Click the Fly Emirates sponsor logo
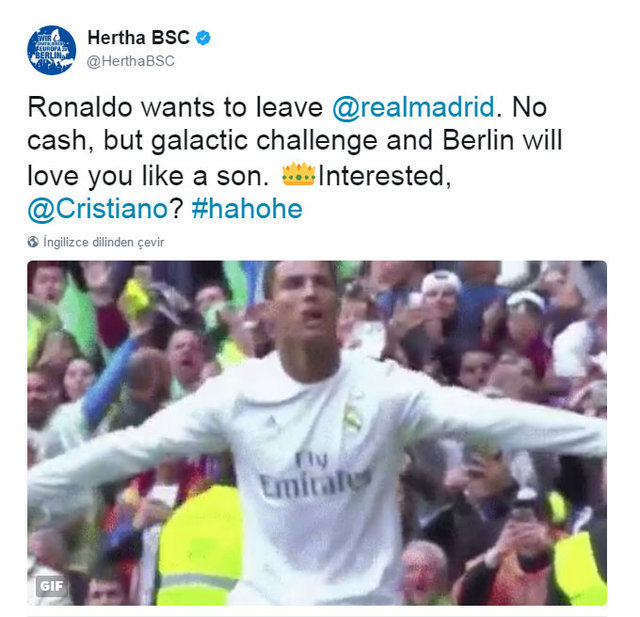This screenshot has width=640, height=617. coord(314,477)
